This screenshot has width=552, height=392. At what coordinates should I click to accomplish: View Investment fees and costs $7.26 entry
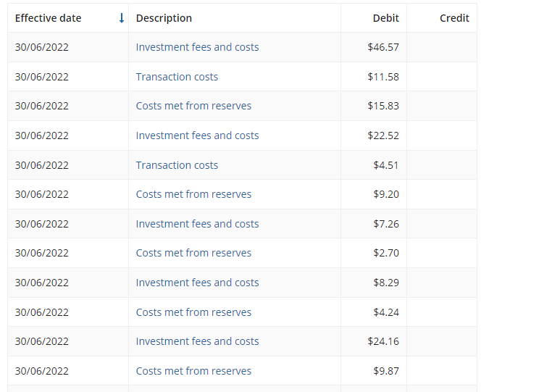(x=197, y=224)
